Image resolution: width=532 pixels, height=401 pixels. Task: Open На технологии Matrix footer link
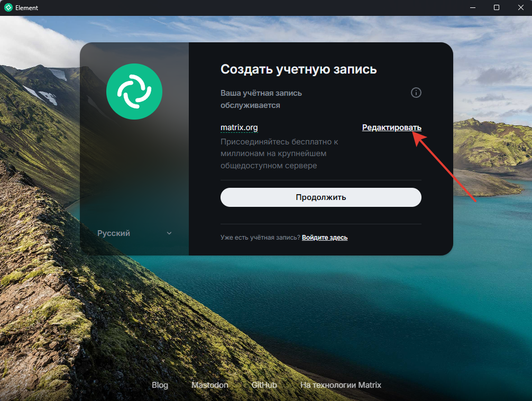point(341,385)
